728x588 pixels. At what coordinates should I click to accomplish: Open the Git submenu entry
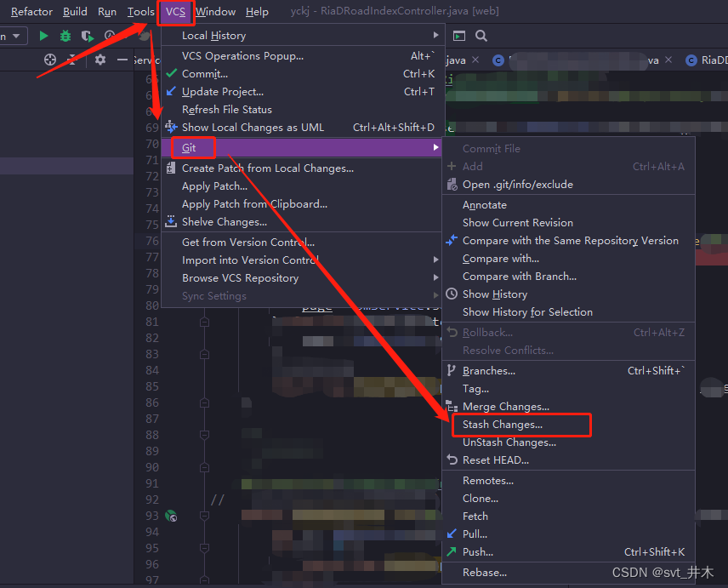303,148
